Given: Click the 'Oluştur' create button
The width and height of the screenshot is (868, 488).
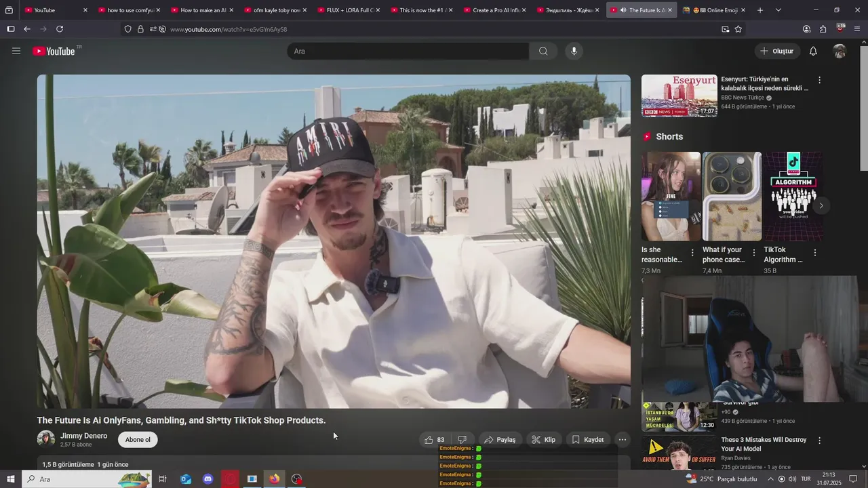Looking at the screenshot, I should (x=777, y=51).
